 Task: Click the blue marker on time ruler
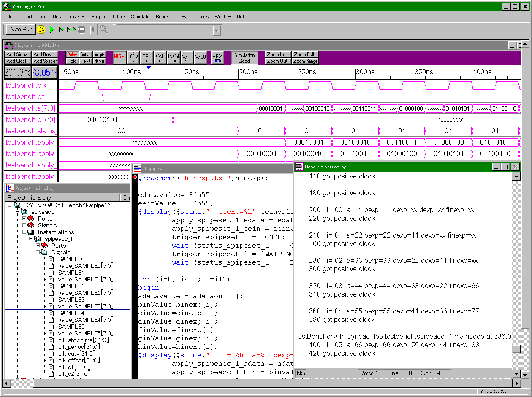click(148, 68)
